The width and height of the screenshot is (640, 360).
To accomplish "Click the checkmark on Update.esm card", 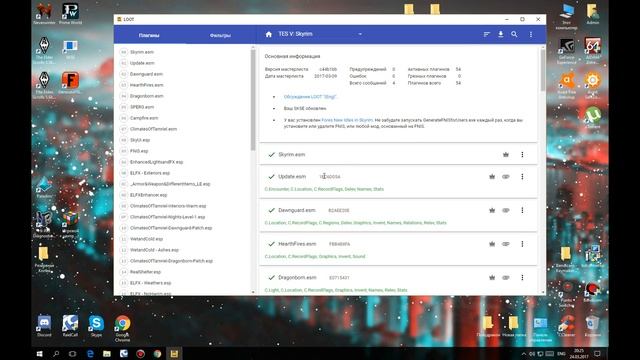I will [271, 177].
